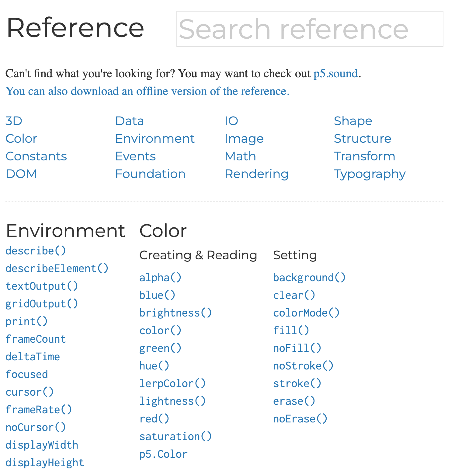Navigate to the Events category
The width and height of the screenshot is (455, 476).
tap(135, 156)
